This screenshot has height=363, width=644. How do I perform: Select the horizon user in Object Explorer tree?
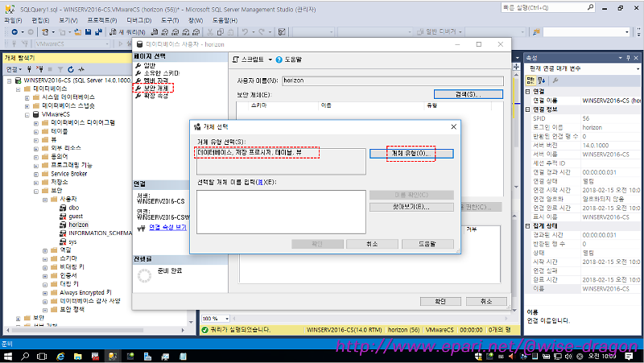(78, 225)
